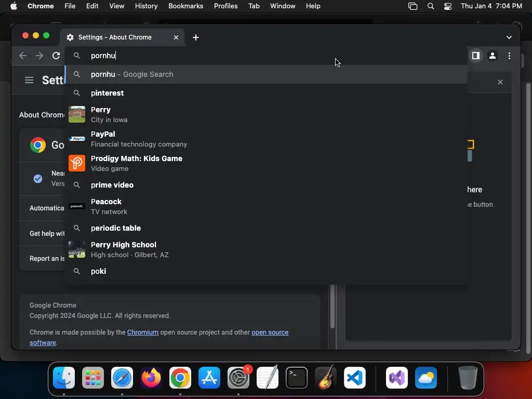Select Perry High School suggestion
This screenshot has width=532, height=399.
click(x=267, y=250)
